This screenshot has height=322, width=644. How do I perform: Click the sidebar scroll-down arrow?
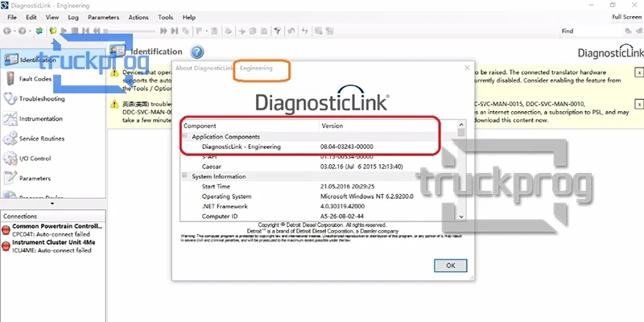click(x=52, y=204)
